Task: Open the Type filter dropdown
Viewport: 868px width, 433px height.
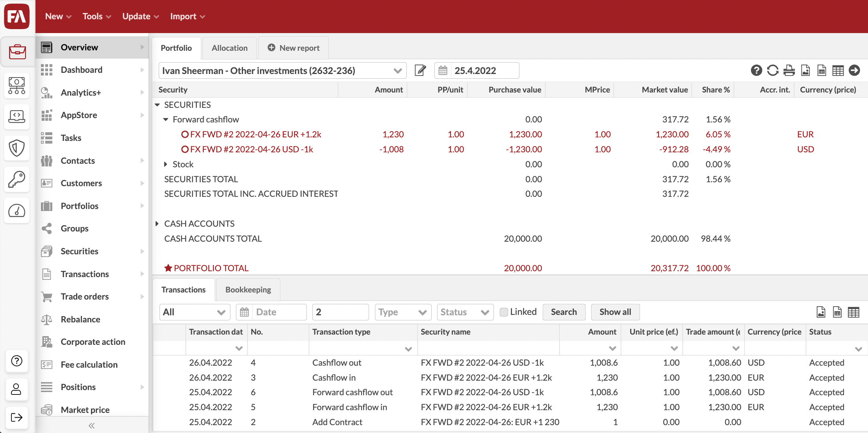Action: coord(403,312)
